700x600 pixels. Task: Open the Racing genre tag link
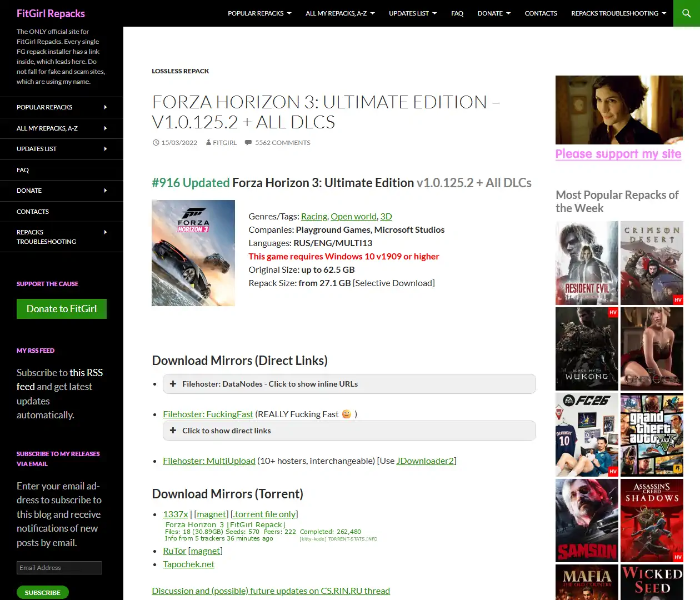click(314, 216)
